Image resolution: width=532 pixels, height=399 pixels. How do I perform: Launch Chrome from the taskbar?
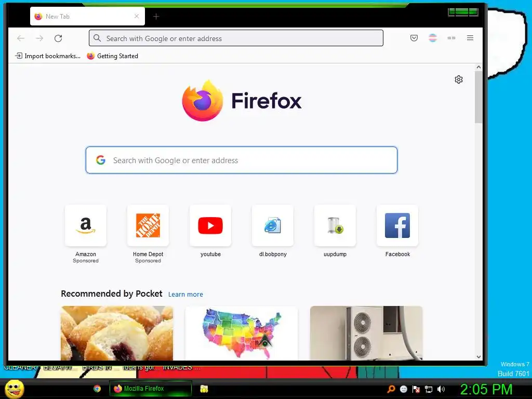click(97, 389)
